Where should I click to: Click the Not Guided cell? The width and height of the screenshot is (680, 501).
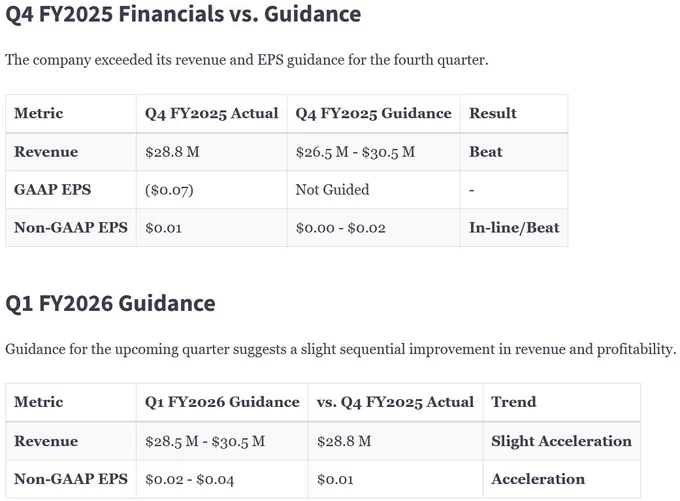tap(373, 190)
